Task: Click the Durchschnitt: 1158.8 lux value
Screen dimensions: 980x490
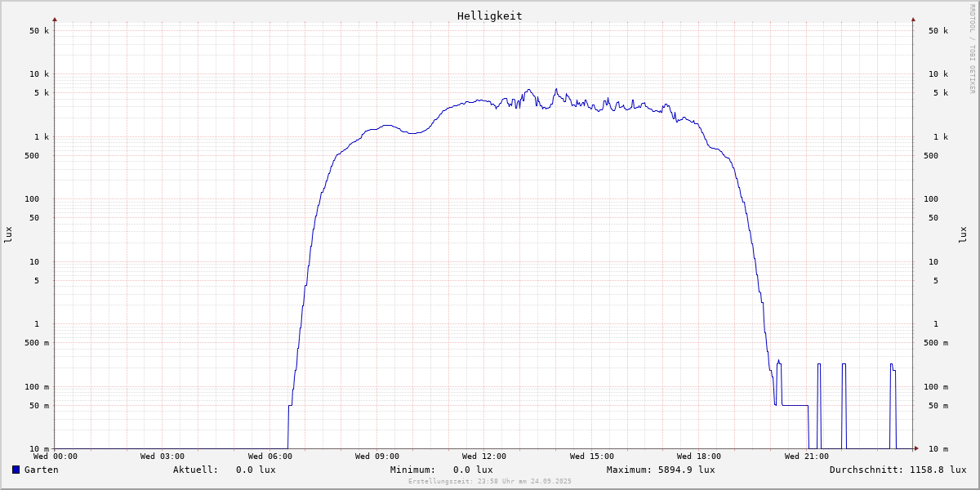Action: pos(898,470)
